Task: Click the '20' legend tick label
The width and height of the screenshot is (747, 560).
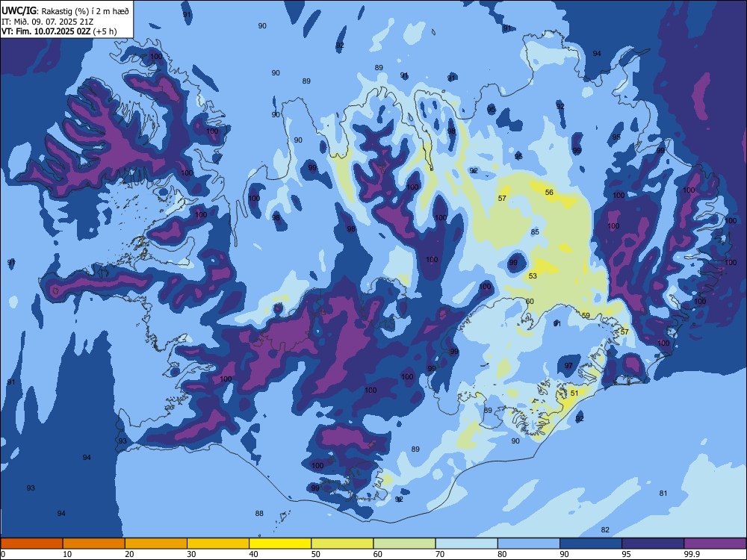Action: [129, 554]
